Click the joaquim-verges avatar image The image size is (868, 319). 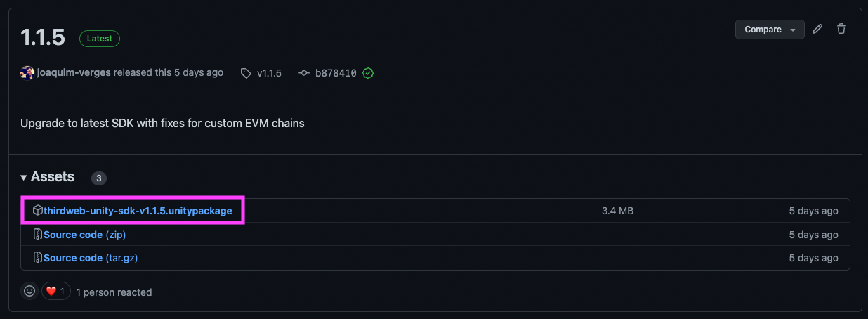[x=27, y=73]
